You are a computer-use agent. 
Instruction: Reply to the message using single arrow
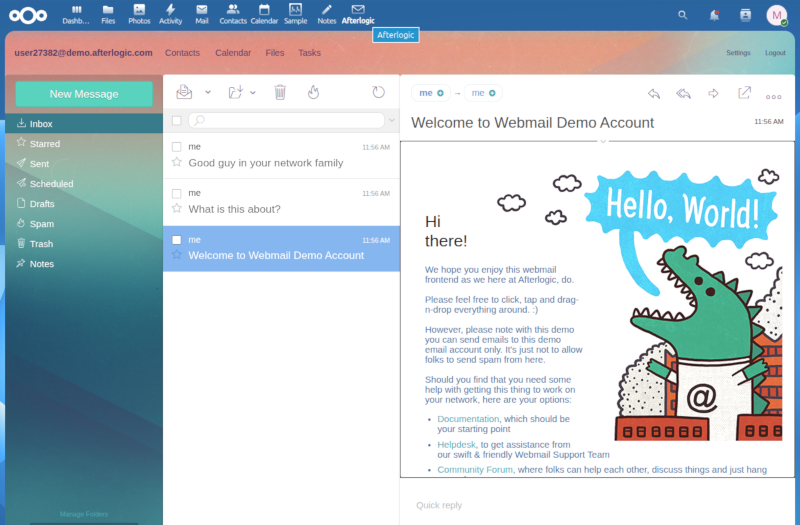[x=654, y=93]
